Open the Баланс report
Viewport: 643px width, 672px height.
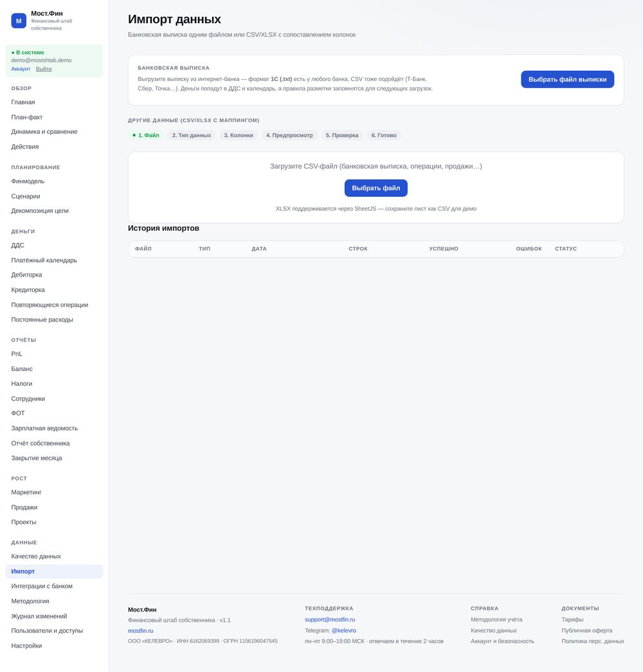point(55,369)
